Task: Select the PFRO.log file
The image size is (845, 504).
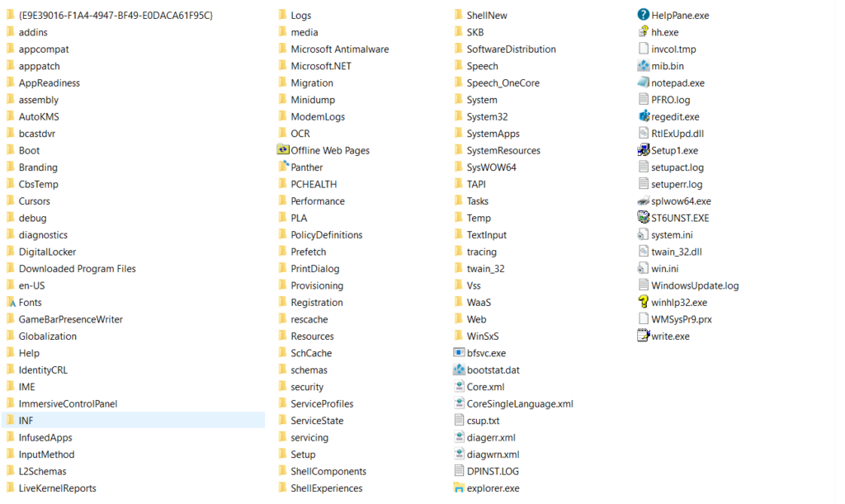Action: [x=664, y=99]
